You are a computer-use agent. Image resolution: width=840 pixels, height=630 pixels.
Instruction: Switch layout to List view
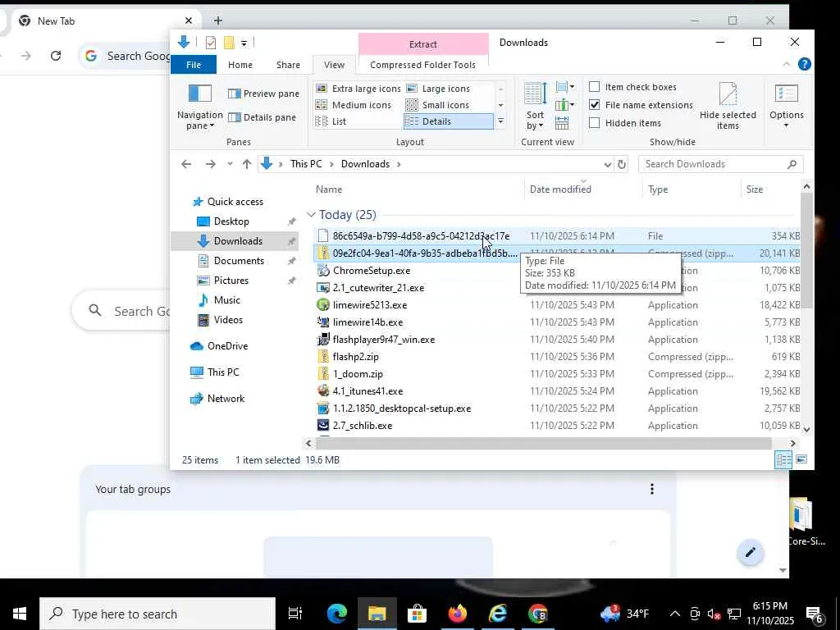[331, 121]
